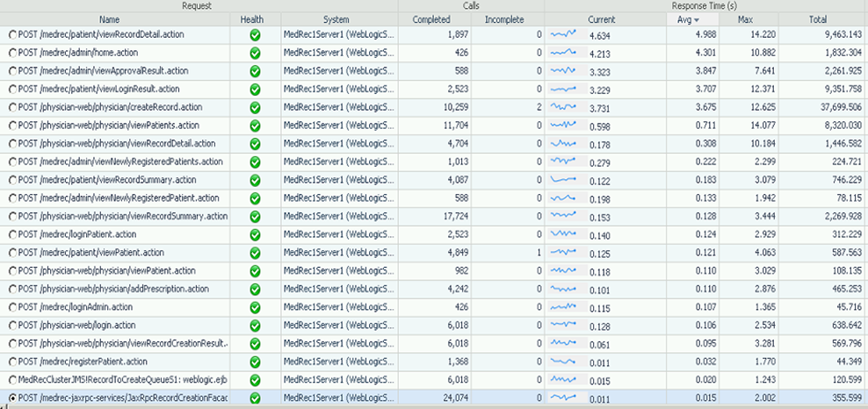Screen dimensions: 868x409
Task: Click sparkline trend for JaxRpcRecordCreationFacade row
Action: pyautogui.click(x=567, y=398)
